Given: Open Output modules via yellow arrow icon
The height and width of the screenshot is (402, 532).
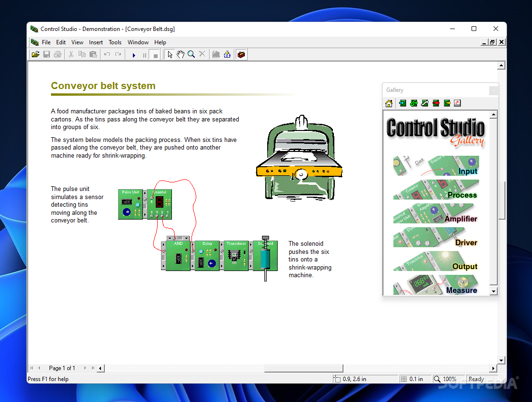Looking at the screenshot, I should tap(447, 103).
